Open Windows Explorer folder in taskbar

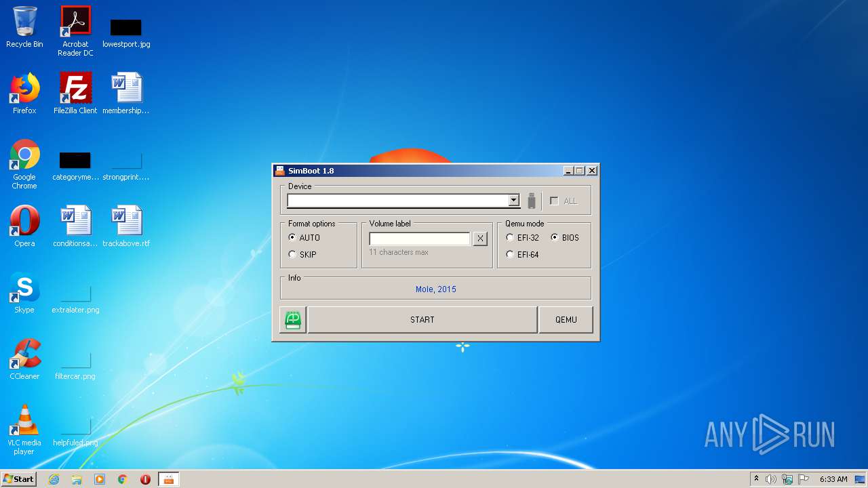[77, 479]
